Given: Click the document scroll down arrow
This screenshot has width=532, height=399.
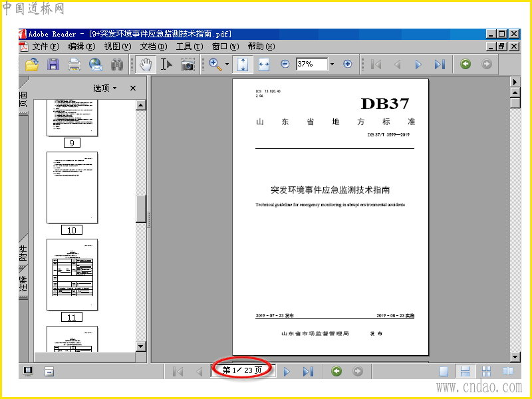Looking at the screenshot, I should pos(515,357).
